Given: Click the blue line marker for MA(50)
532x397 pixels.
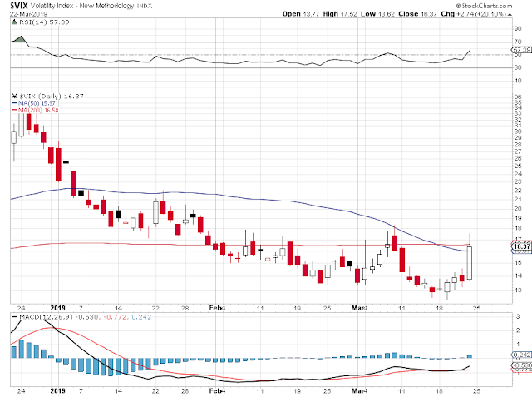Looking at the screenshot, I should pos(15,103).
